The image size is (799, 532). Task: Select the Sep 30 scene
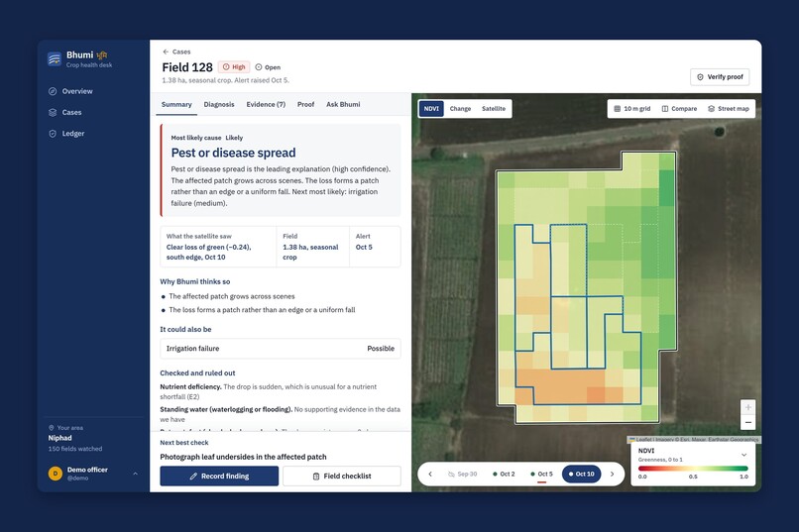tap(463, 474)
